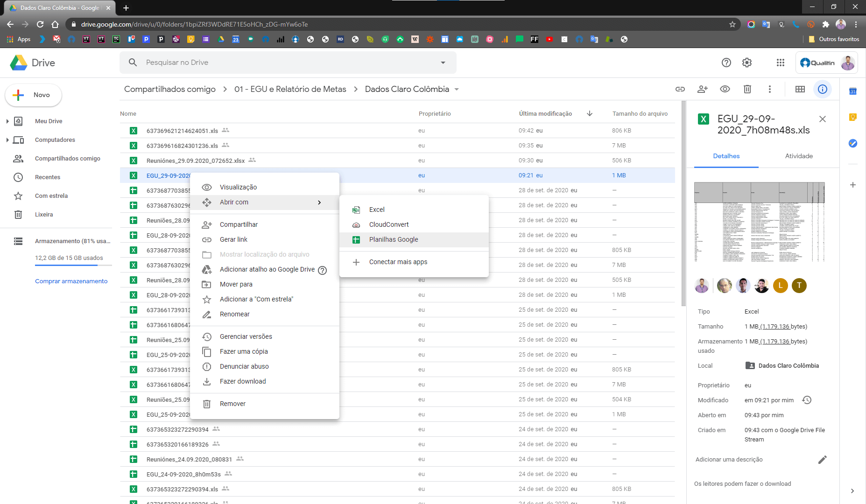
Task: Open Comprar armazenamento link
Action: (x=71, y=281)
